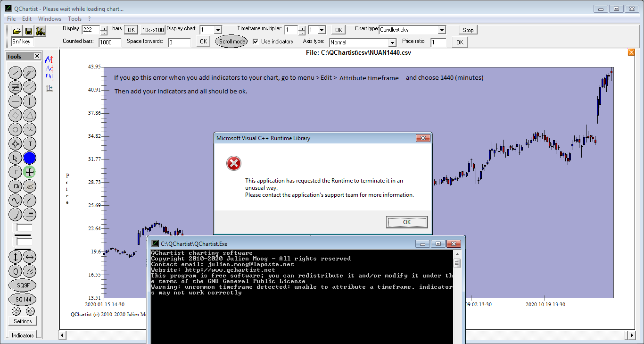Select the sine wave curve tool
The height and width of the screenshot is (344, 644).
(x=16, y=201)
